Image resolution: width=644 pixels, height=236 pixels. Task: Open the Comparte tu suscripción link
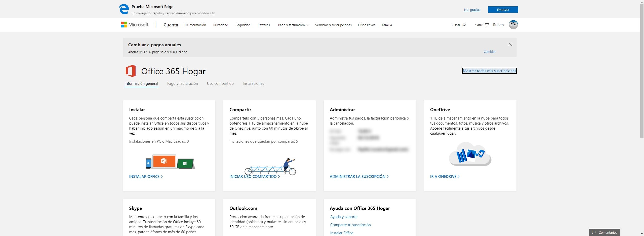(x=350, y=225)
